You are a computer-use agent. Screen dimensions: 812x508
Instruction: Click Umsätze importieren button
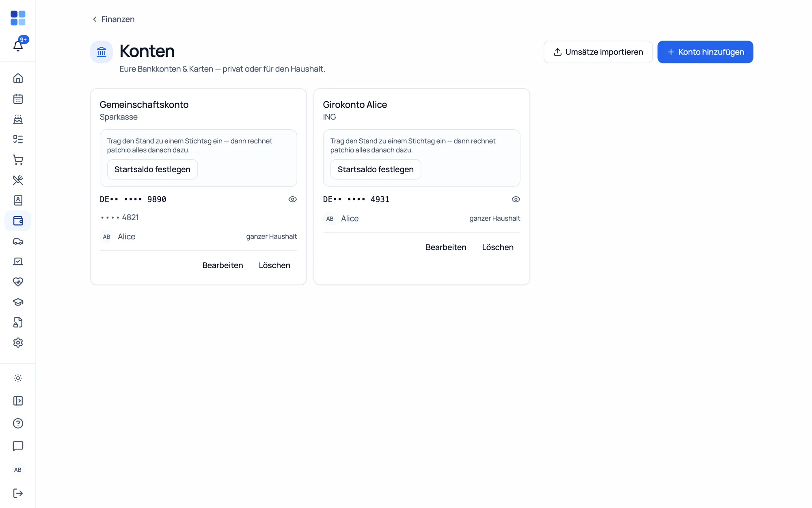point(598,52)
